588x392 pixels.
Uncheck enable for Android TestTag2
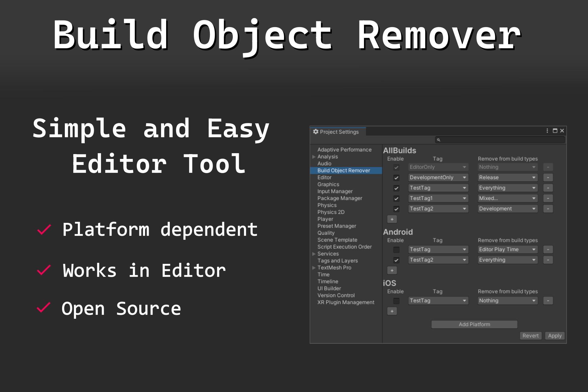pos(396,260)
